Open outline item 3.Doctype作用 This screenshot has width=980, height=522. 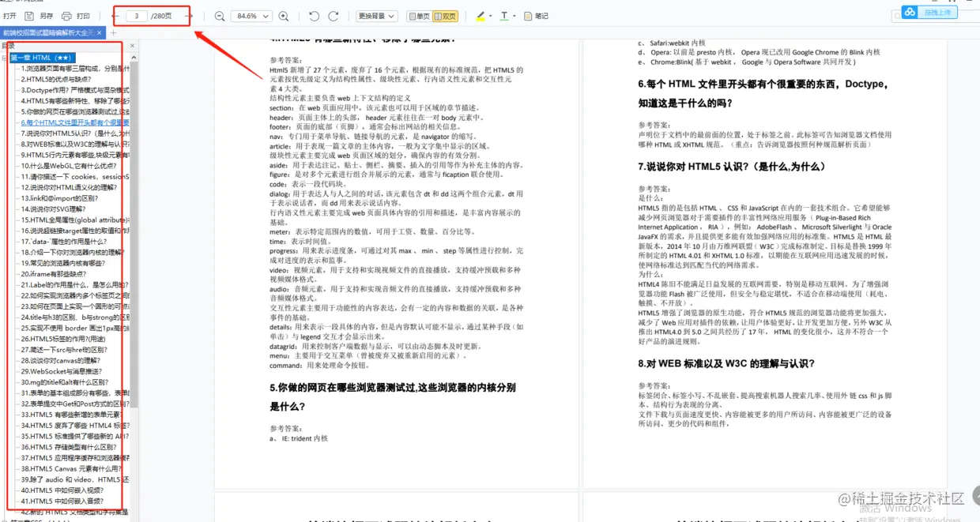75,90
